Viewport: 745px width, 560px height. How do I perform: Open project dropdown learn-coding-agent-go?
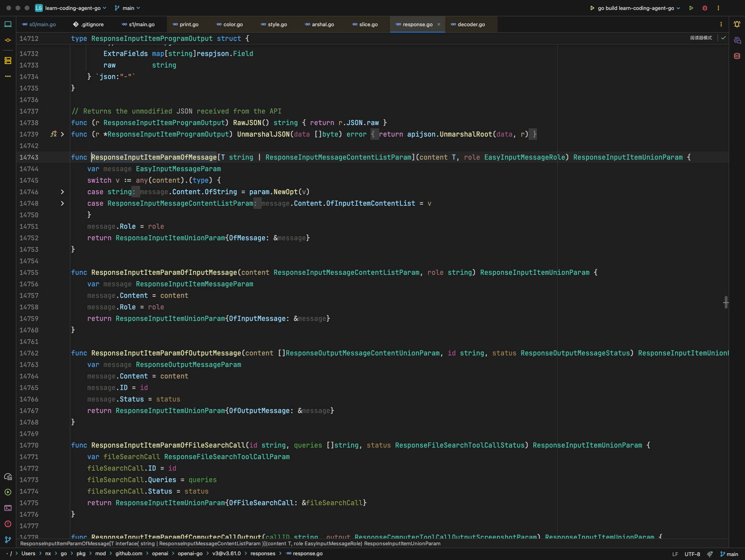pyautogui.click(x=71, y=8)
